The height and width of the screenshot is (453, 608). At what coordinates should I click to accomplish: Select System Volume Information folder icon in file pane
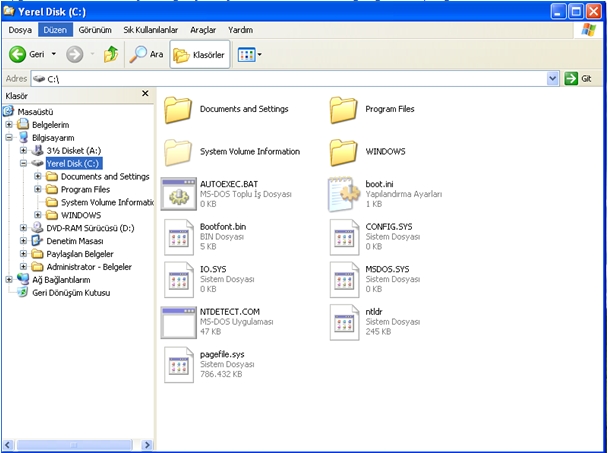[x=178, y=152]
